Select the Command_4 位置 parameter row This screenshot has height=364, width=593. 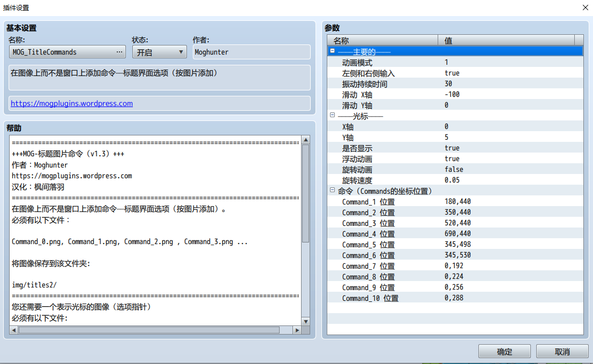point(455,233)
